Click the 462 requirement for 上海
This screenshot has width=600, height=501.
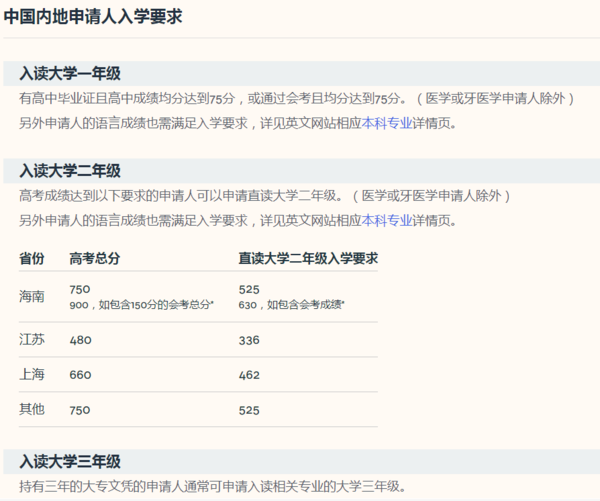249,375
